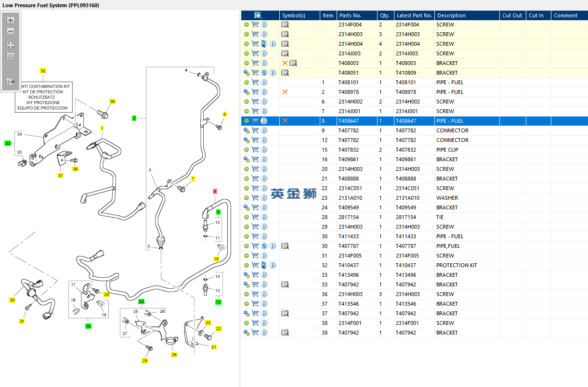Screen dimensions: 588x387
Task: Zoom out of the parts diagram
Action: [x=11, y=31]
